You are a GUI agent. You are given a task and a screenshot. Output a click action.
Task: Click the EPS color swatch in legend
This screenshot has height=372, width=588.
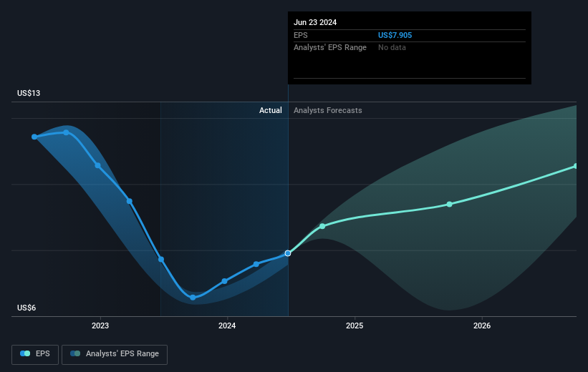[x=25, y=353]
